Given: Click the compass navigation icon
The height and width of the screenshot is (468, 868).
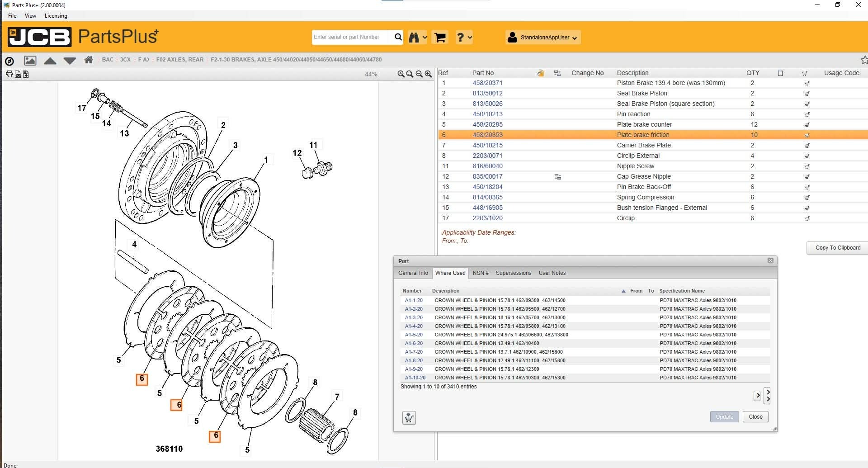Looking at the screenshot, I should click(9, 61).
